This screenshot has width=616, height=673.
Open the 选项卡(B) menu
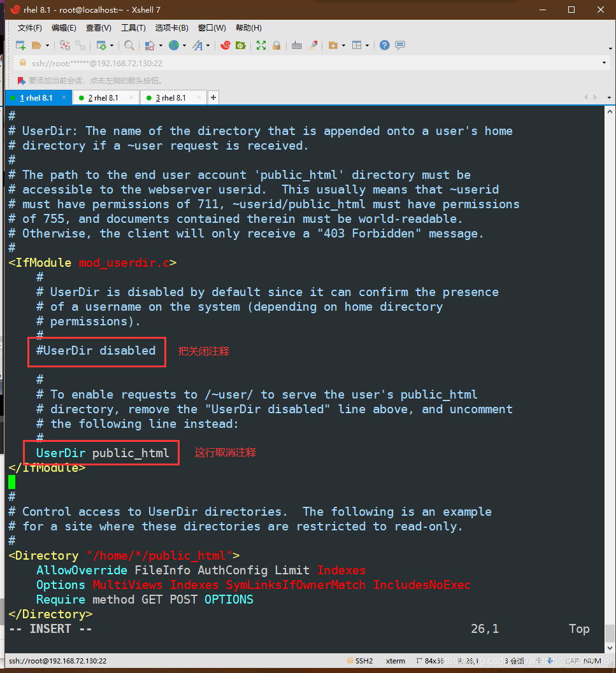[172, 28]
